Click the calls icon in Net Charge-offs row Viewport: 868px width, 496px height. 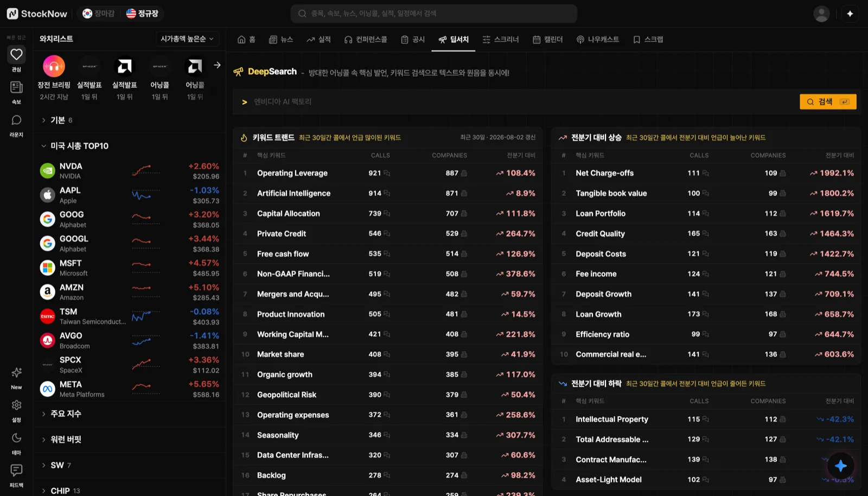(x=705, y=173)
